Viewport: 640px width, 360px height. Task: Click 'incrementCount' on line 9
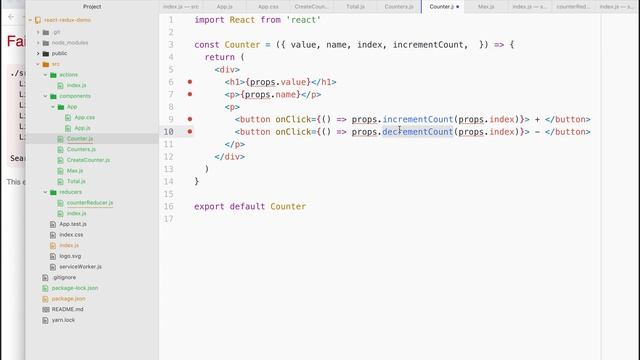tap(418, 119)
